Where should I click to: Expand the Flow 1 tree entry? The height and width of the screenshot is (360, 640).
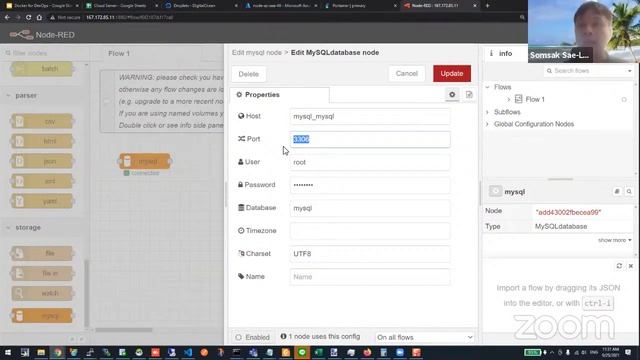[x=509, y=99]
